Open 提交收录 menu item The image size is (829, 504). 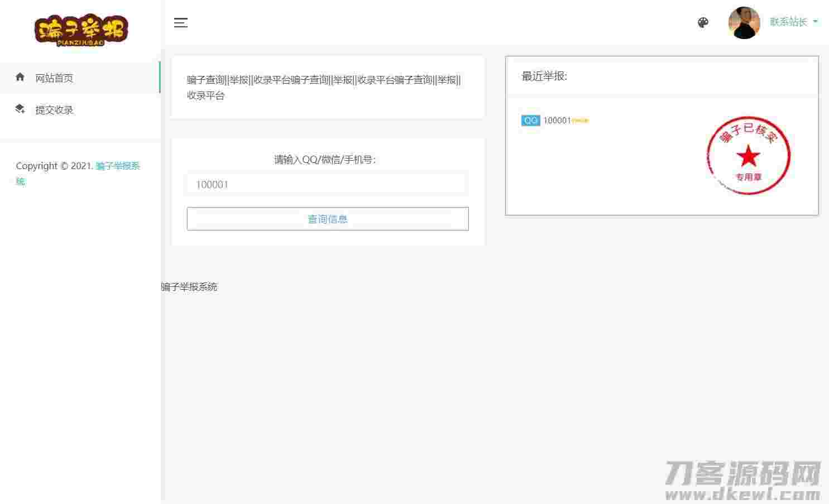80,109
